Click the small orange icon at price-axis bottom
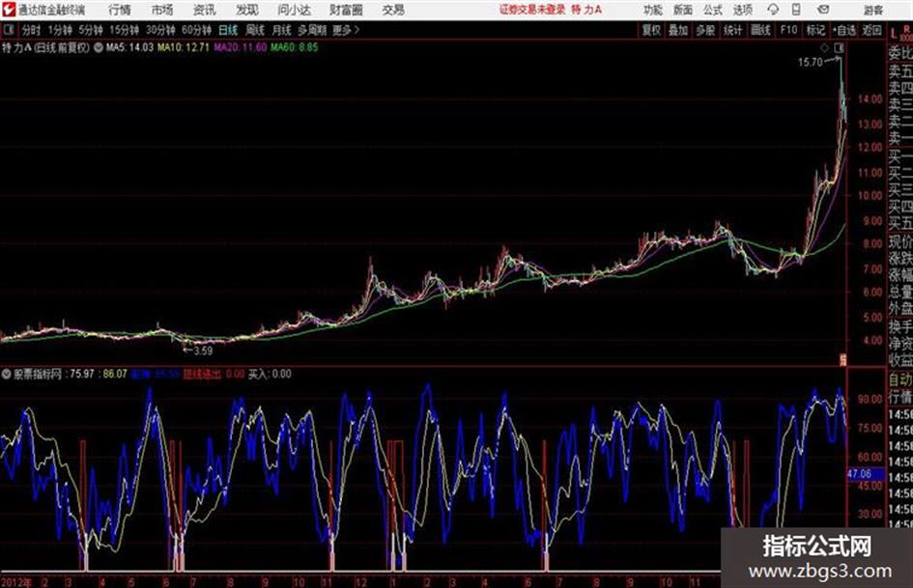Screen dimensions: 913x588 click(842, 359)
